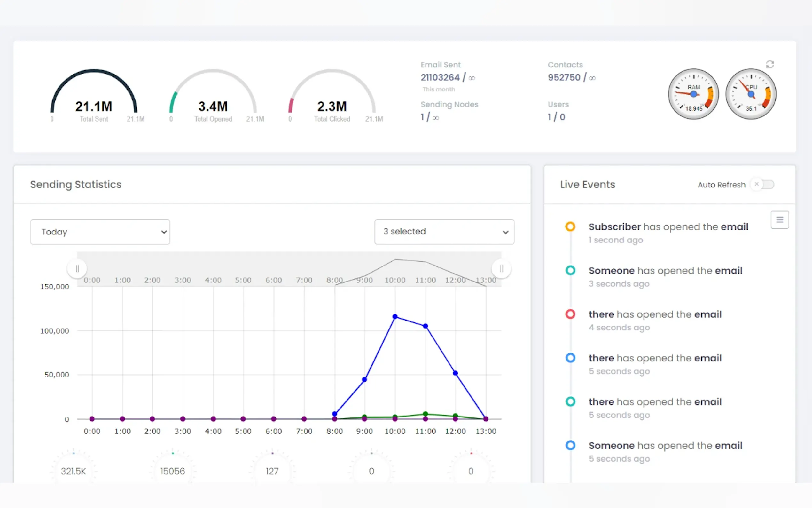The width and height of the screenshot is (812, 508).
Task: Open the Today date range dropdown
Action: pos(100,232)
